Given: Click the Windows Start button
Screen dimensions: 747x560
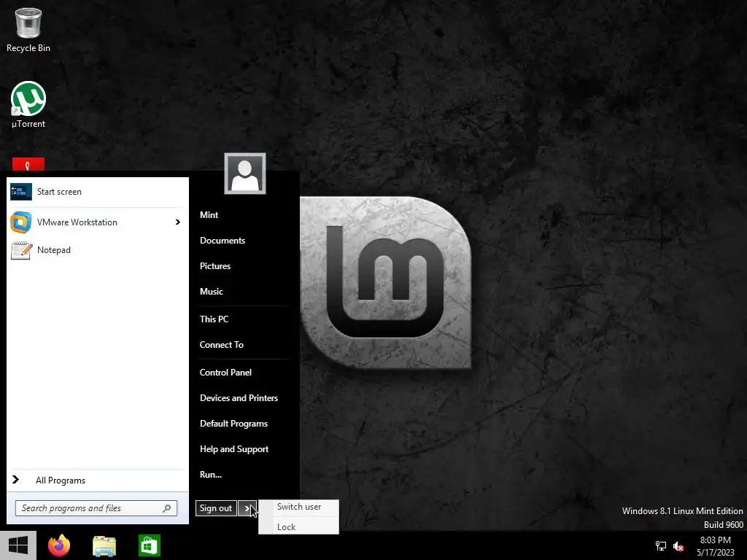Looking at the screenshot, I should [18, 545].
